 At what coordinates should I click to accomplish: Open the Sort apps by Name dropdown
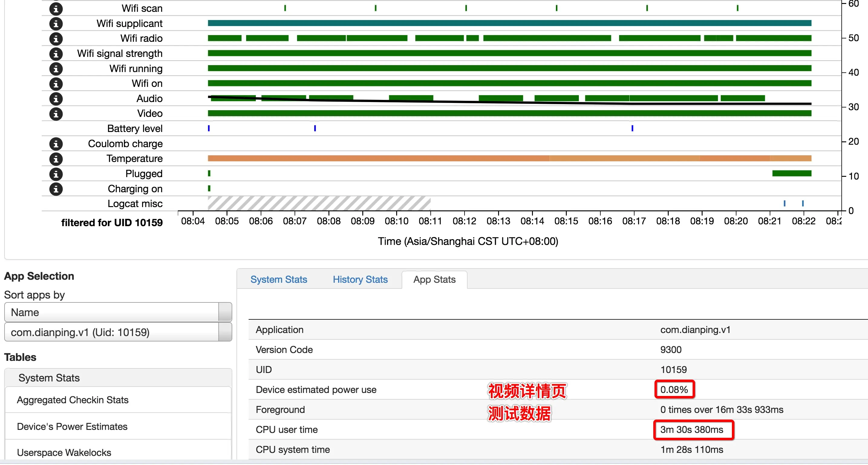point(118,312)
